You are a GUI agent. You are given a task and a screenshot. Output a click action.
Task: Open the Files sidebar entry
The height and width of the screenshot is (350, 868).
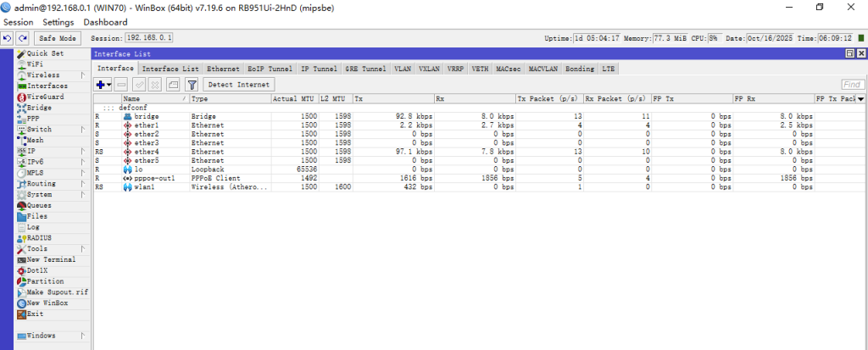click(36, 216)
